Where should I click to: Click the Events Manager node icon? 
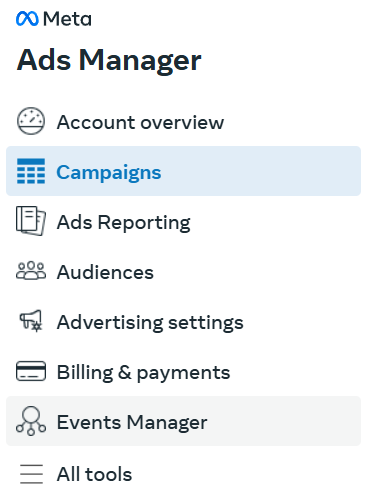tap(31, 421)
